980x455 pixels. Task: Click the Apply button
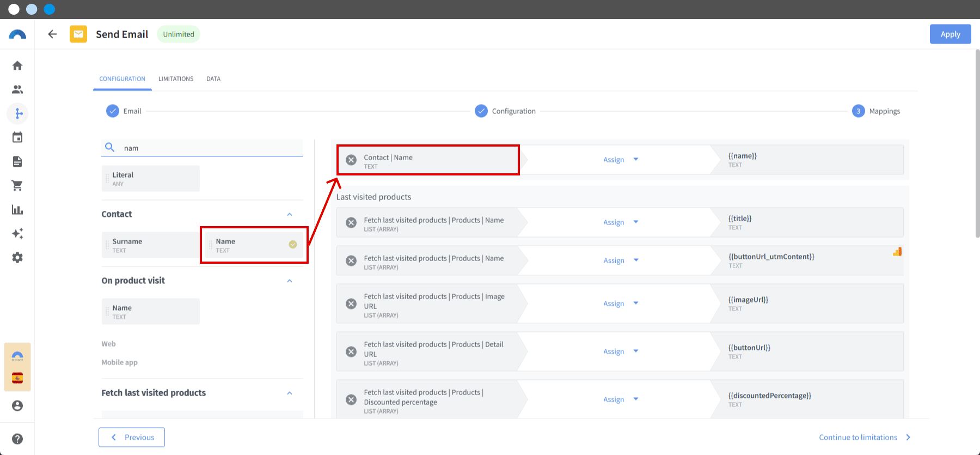point(951,34)
